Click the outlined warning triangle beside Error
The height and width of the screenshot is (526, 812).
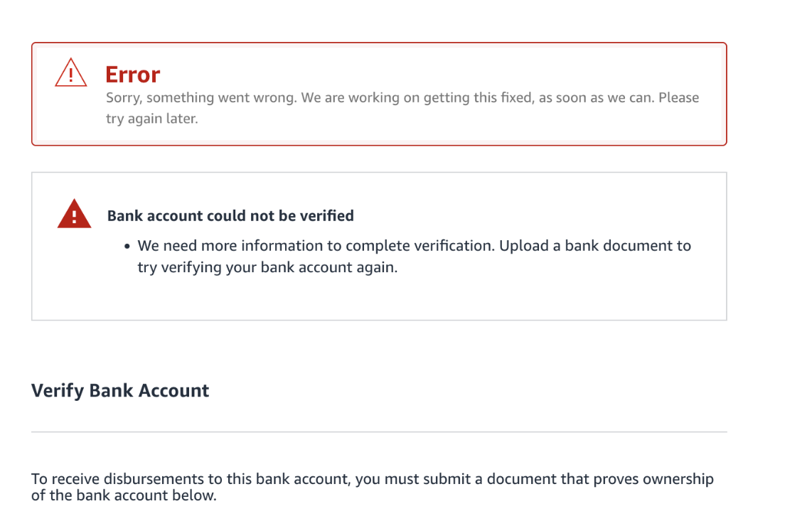[71, 73]
